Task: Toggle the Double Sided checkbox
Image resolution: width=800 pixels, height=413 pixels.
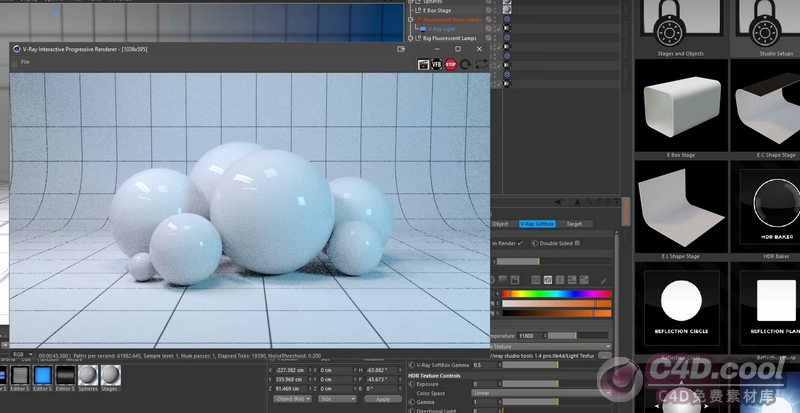Action: pos(577,243)
